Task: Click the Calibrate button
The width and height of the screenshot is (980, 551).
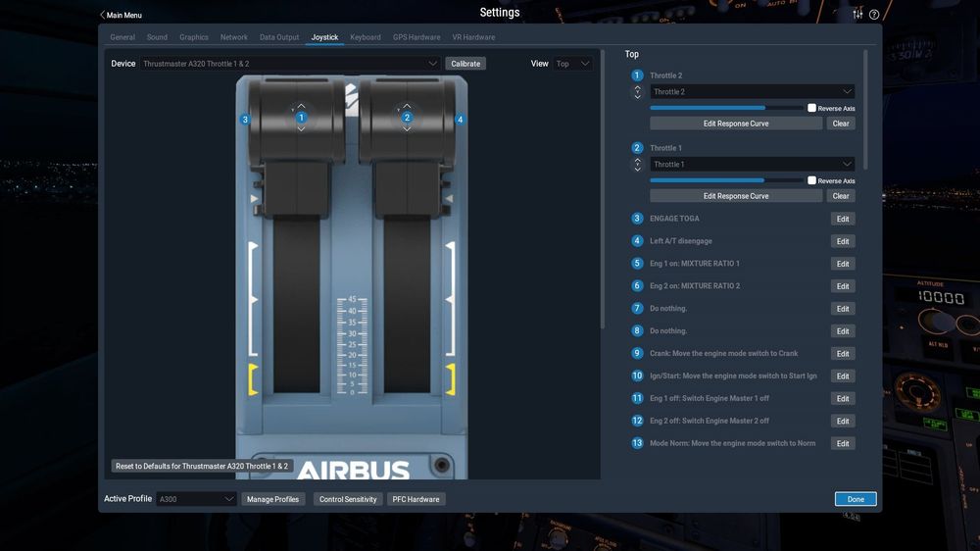Action: point(465,64)
